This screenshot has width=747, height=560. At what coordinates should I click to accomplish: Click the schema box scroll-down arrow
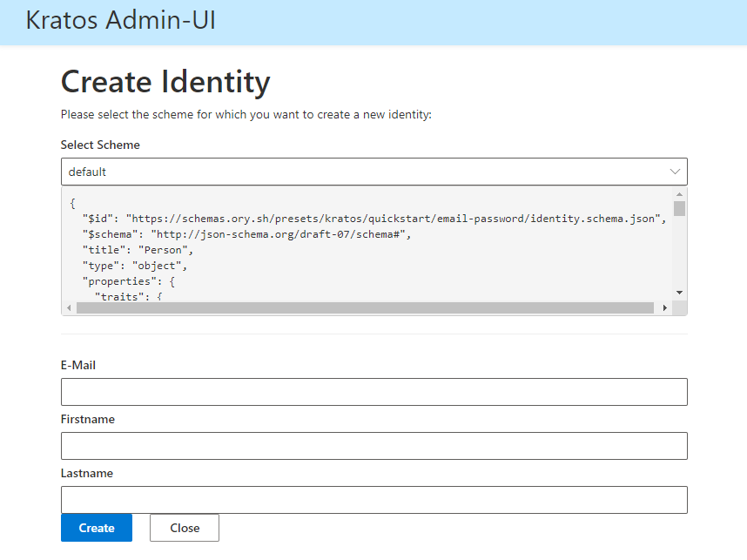(x=679, y=293)
